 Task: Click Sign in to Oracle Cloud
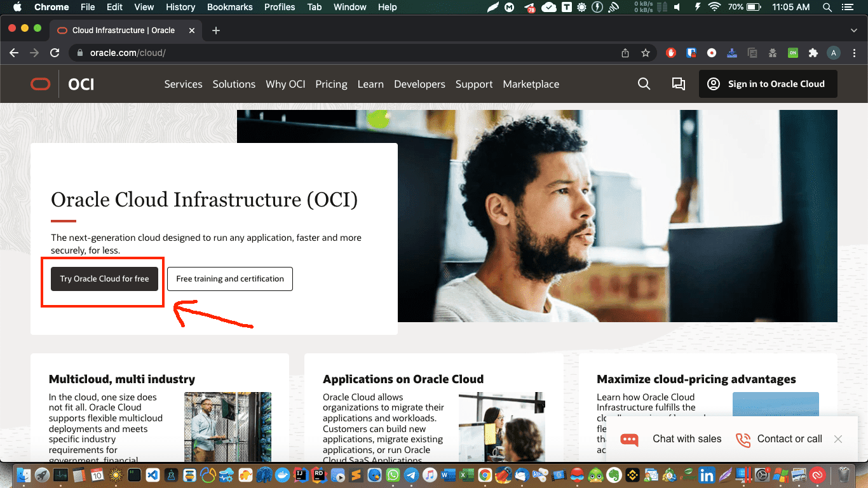click(768, 84)
